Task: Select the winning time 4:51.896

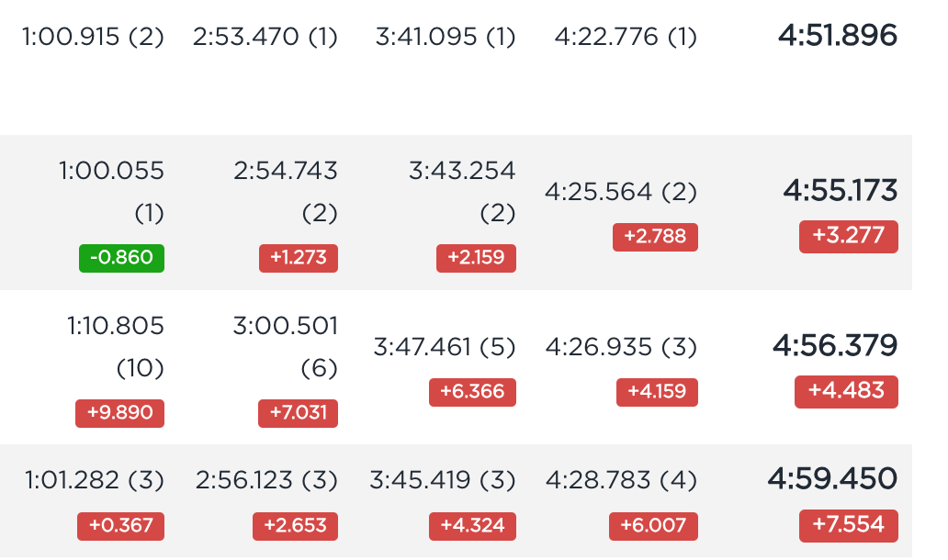Action: point(838,36)
